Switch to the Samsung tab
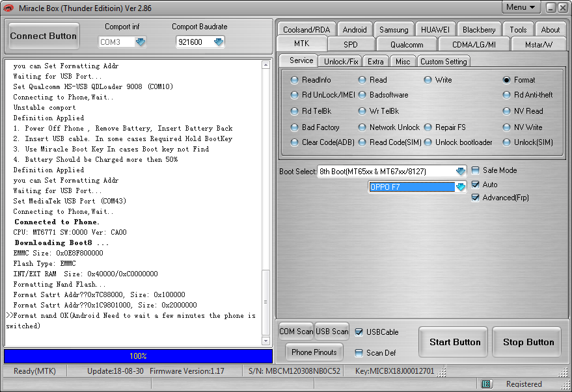Viewport: 572px width, 392px height. click(x=394, y=29)
